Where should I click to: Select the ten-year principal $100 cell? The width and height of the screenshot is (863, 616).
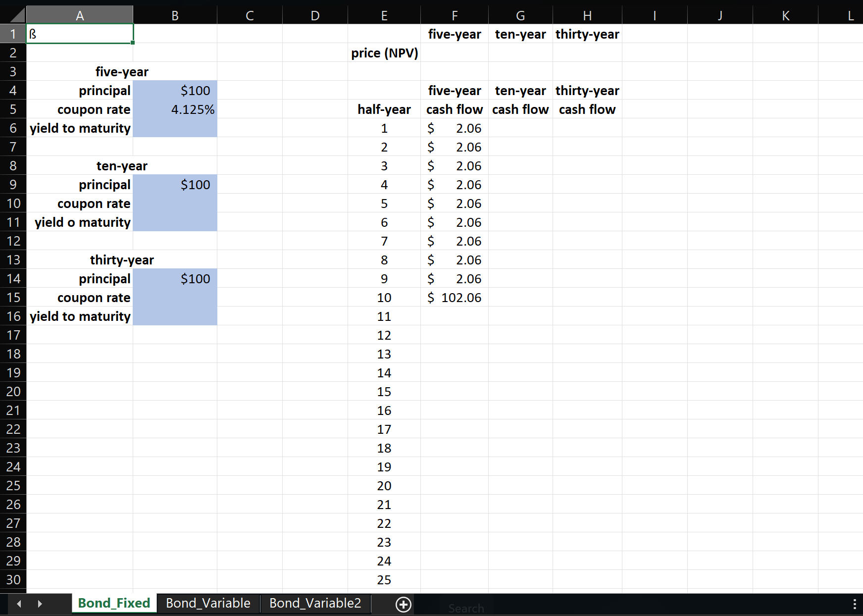[175, 185]
